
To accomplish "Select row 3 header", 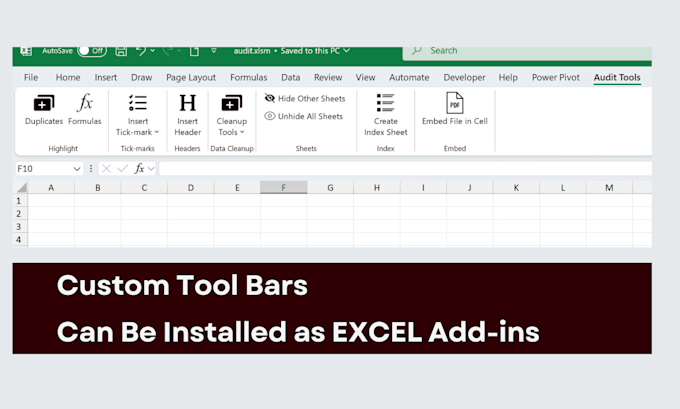I will [20, 226].
